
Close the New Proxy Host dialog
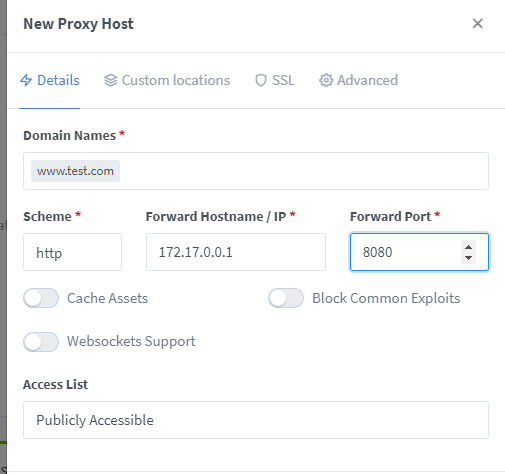[x=478, y=23]
